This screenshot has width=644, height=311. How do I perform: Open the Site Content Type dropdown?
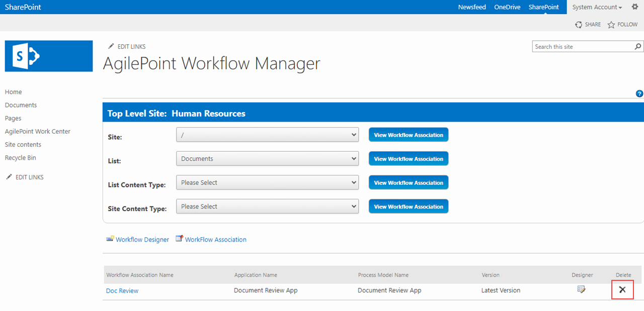[x=267, y=206]
